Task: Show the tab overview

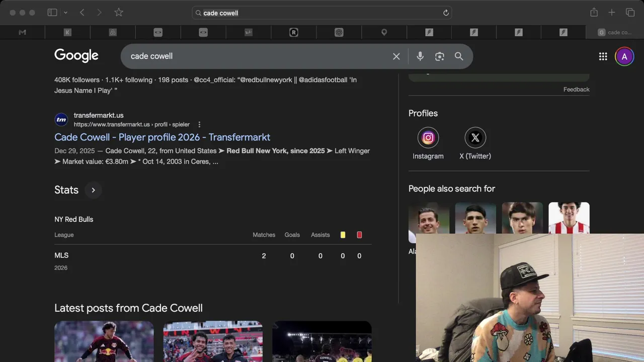Action: coord(630,13)
